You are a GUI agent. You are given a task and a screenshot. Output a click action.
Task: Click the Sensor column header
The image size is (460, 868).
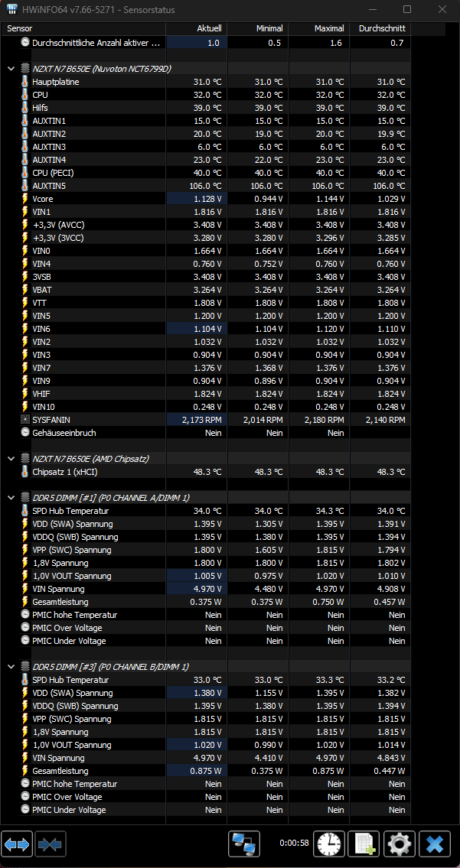[x=84, y=28]
